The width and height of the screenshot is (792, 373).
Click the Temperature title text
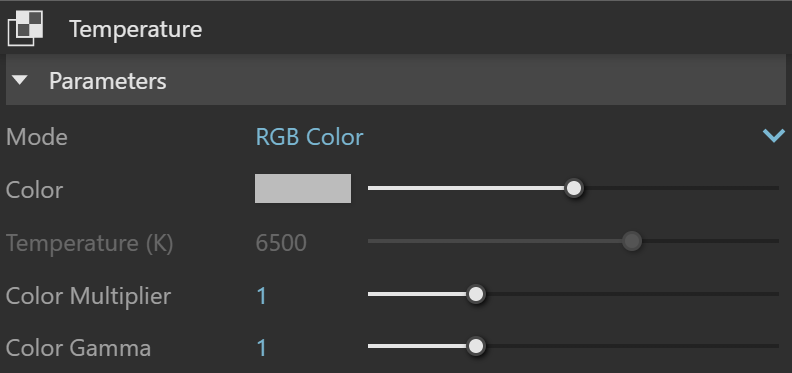(x=135, y=29)
